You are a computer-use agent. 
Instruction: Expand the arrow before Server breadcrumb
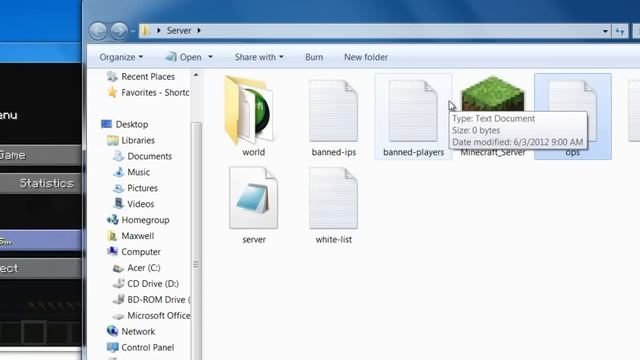158,31
